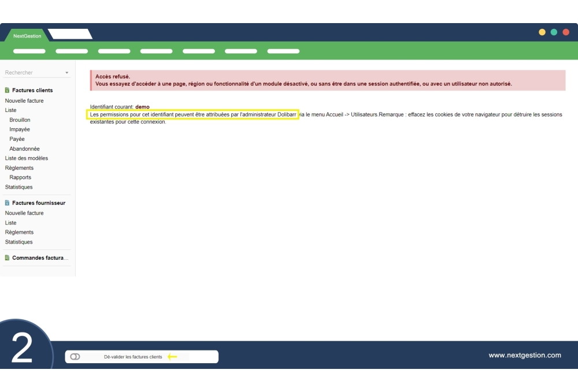
Task: Click the last green navigation menu button
Action: coord(283,51)
